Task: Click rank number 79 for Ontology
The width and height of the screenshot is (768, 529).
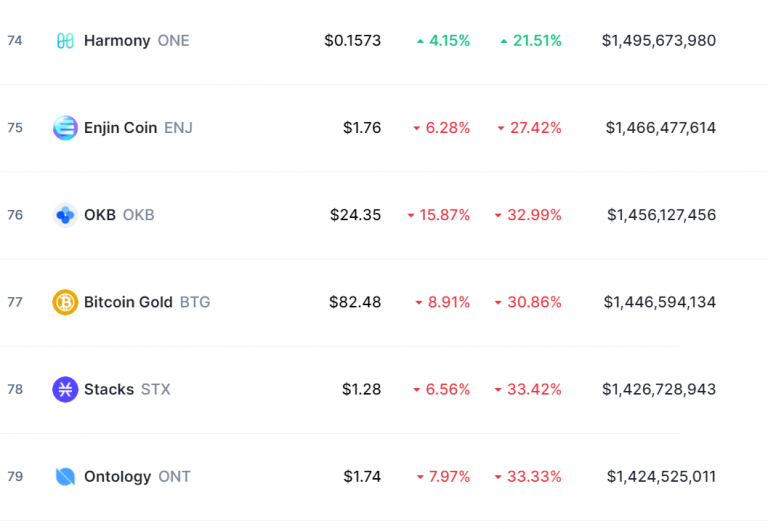Action: click(x=15, y=476)
